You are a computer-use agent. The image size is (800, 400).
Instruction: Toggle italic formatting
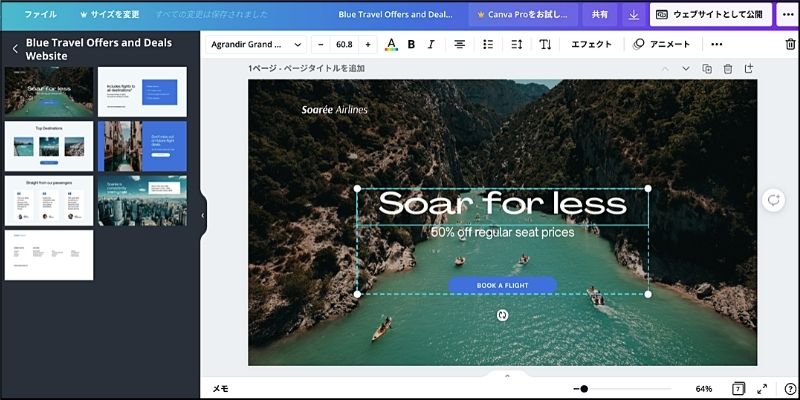pos(431,44)
